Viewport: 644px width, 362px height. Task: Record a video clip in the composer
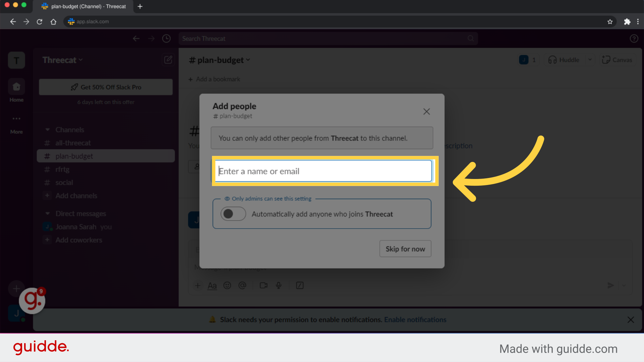pyautogui.click(x=263, y=286)
